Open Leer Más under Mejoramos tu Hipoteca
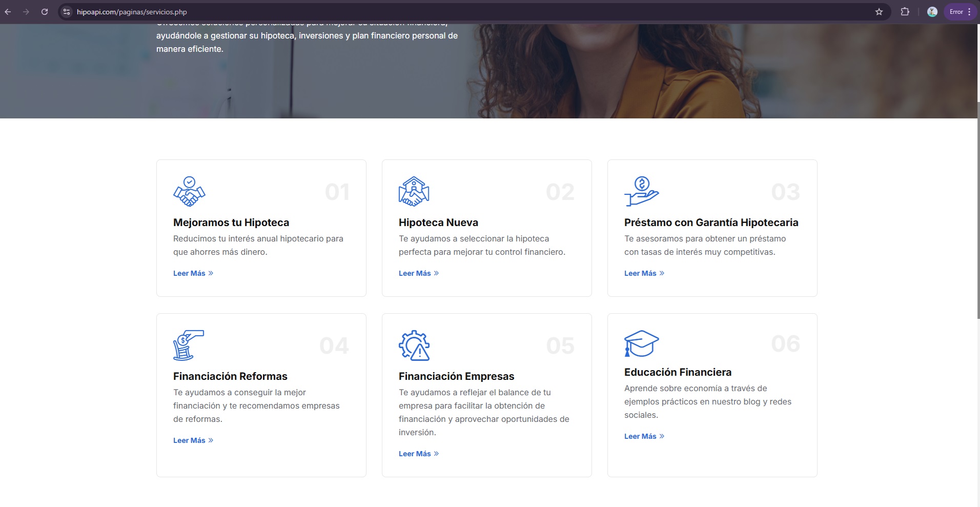 pos(193,273)
